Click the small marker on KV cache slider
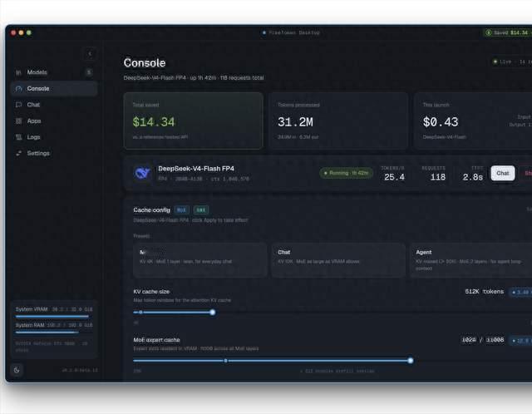Image resolution: width=532 pixels, height=414 pixels. (140, 313)
